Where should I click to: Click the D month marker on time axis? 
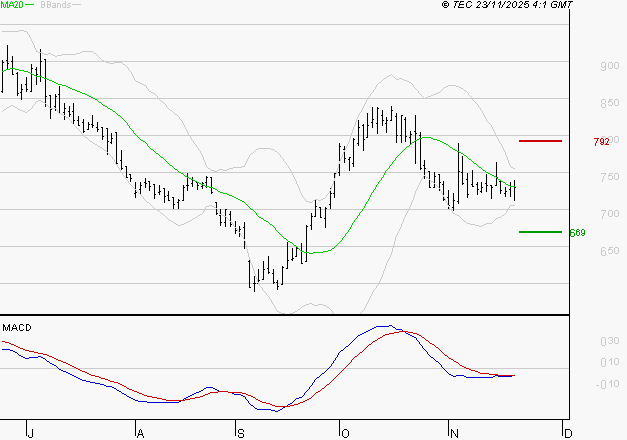point(568,434)
